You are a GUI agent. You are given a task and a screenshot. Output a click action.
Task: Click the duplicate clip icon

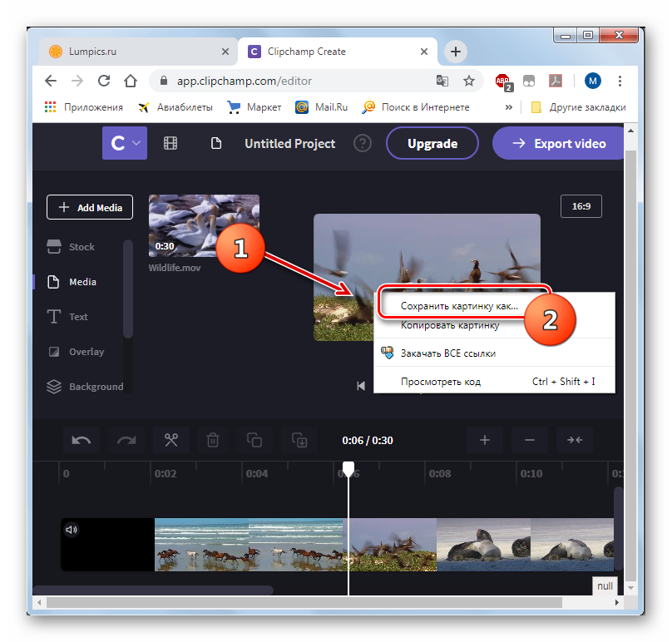[x=254, y=441]
